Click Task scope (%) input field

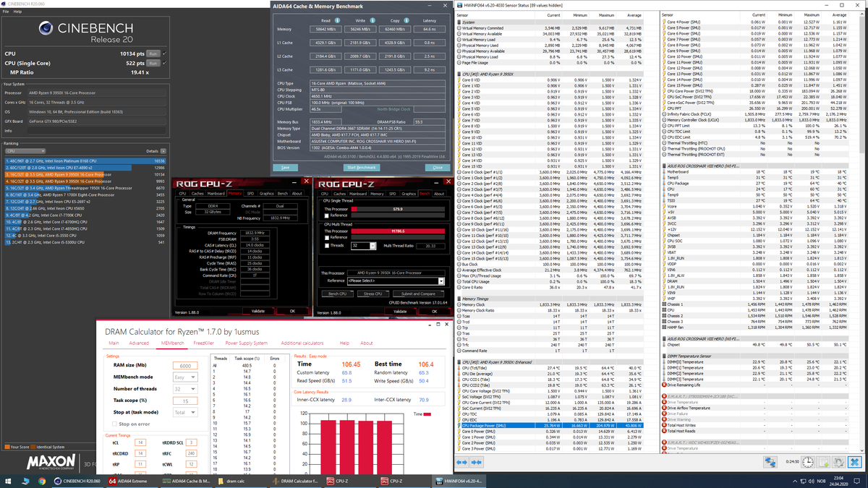tap(184, 401)
